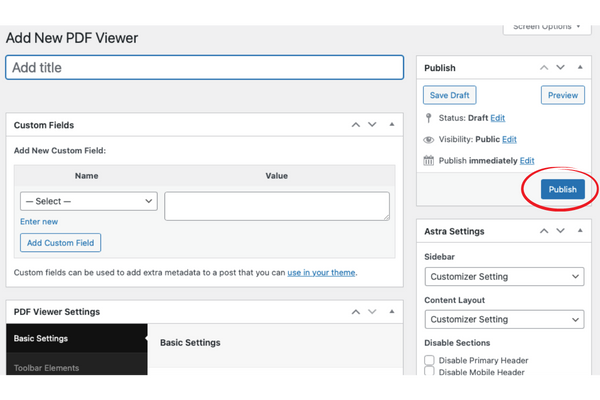Collapse the PDF Viewer Settings panel

(x=392, y=312)
